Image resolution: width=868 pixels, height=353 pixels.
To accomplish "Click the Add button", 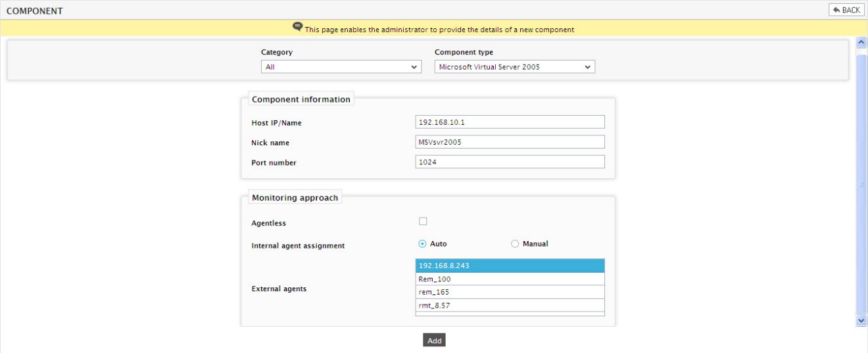I will click(434, 341).
